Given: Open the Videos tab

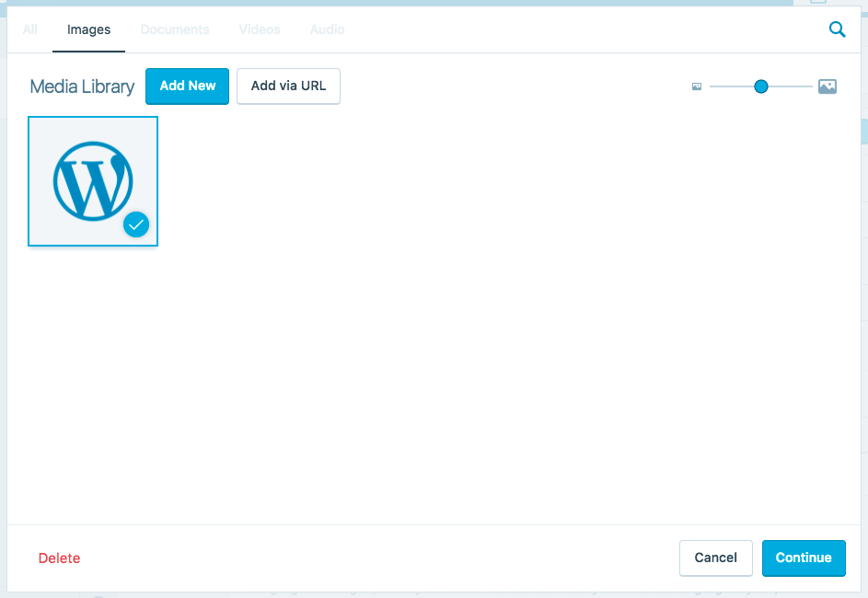Looking at the screenshot, I should [x=259, y=29].
